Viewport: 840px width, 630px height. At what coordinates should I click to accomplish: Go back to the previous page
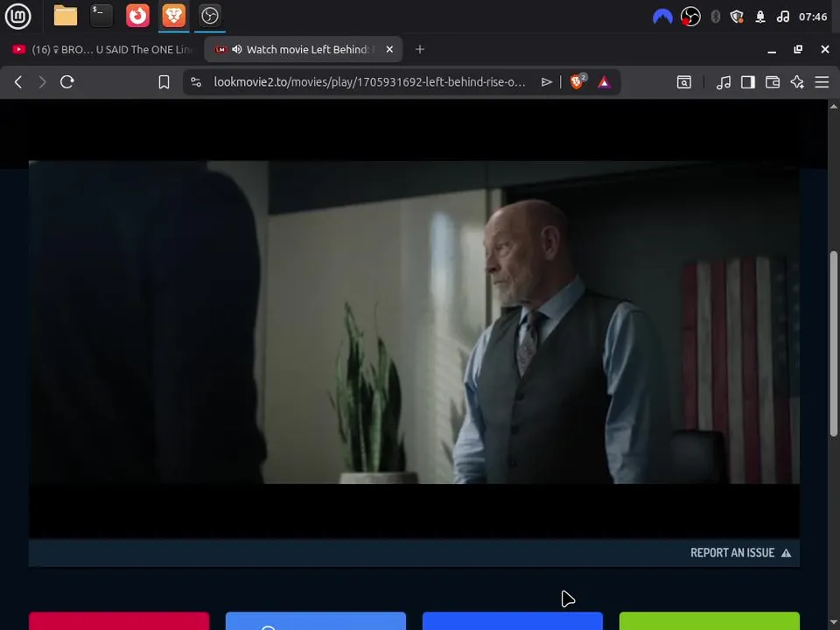coord(18,82)
